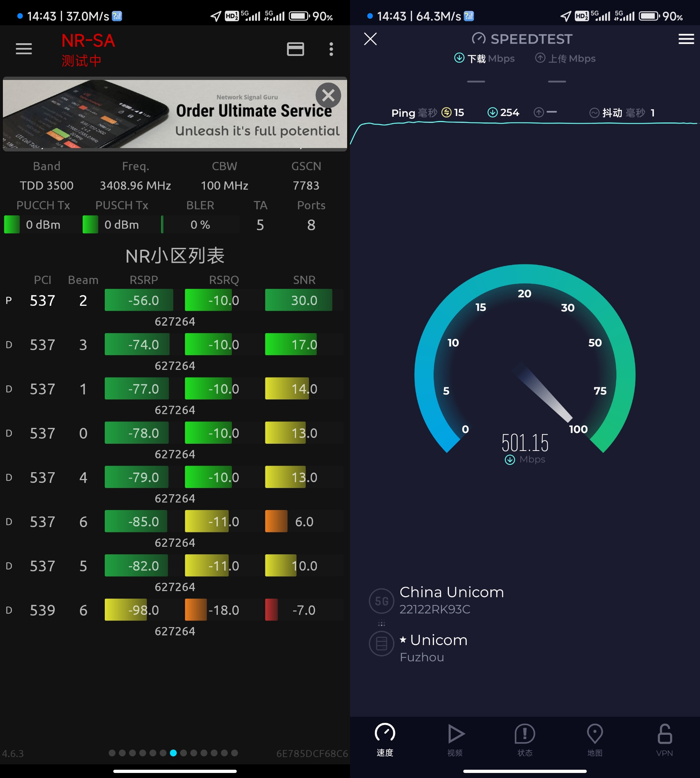Tap the Speedtest gauge logo in the header
Image resolution: width=700 pixels, height=778 pixels.
pos(479,39)
